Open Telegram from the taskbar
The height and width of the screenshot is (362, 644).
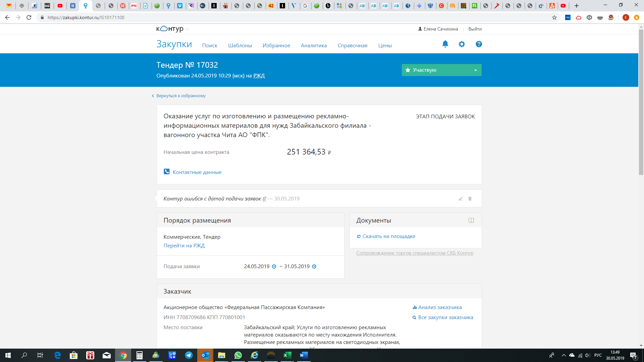click(189, 355)
